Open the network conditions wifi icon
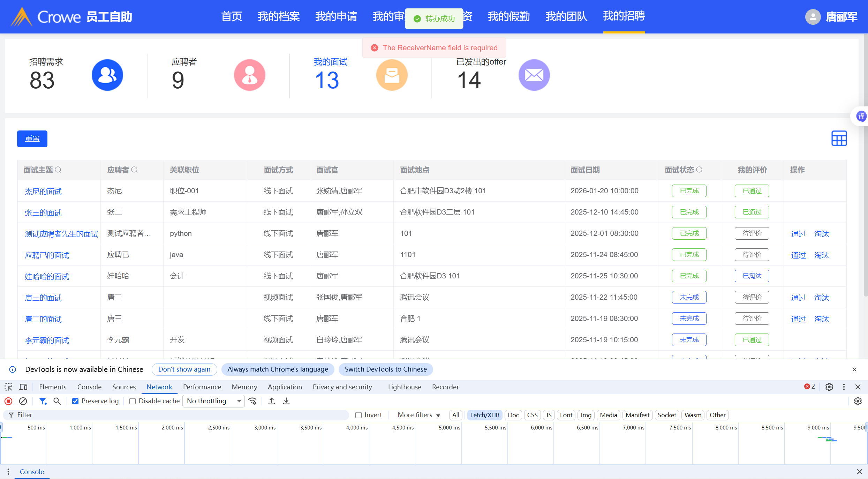 252,401
